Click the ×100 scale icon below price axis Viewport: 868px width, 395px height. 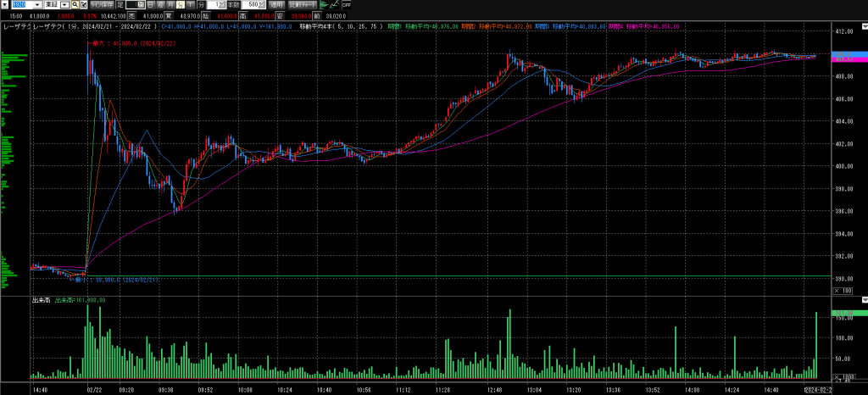pos(843,290)
